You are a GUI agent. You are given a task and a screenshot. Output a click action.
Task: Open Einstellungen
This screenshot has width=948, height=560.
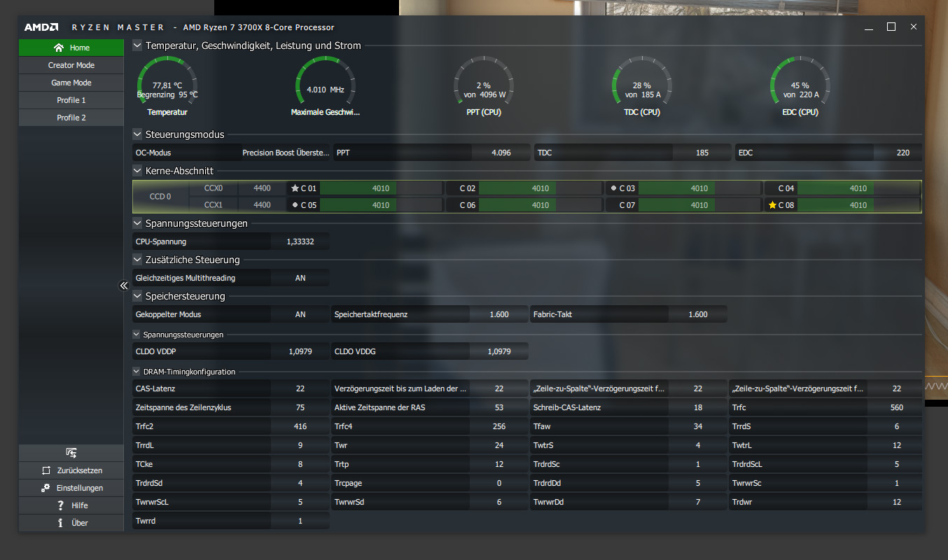tap(71, 488)
